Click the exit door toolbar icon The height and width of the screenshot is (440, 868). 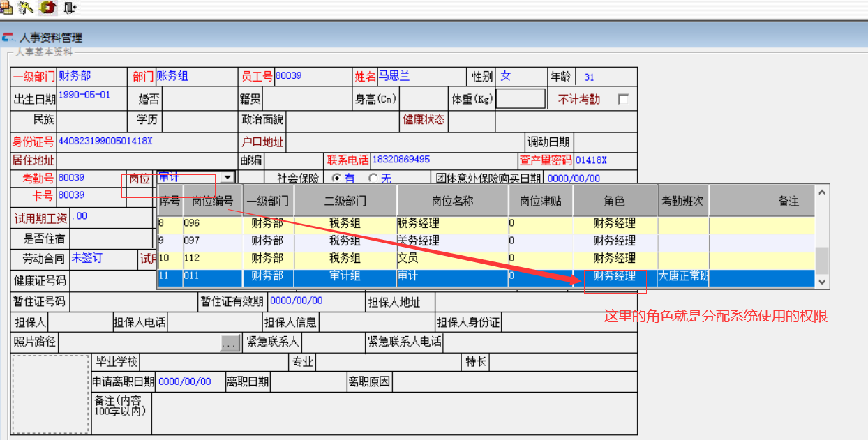click(x=70, y=8)
